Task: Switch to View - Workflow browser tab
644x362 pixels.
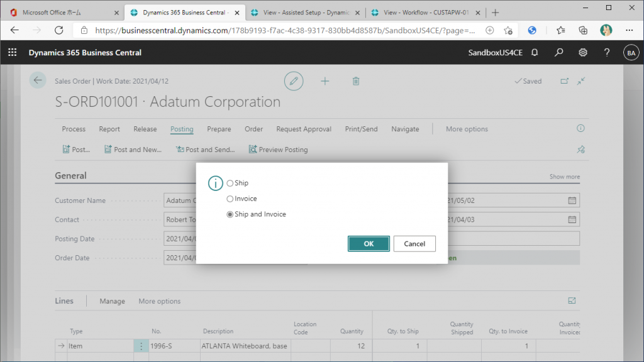Action: tap(426, 13)
